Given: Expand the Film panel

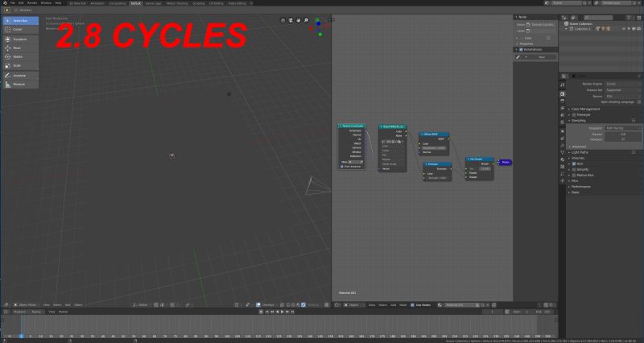Looking at the screenshot, I should point(574,180).
